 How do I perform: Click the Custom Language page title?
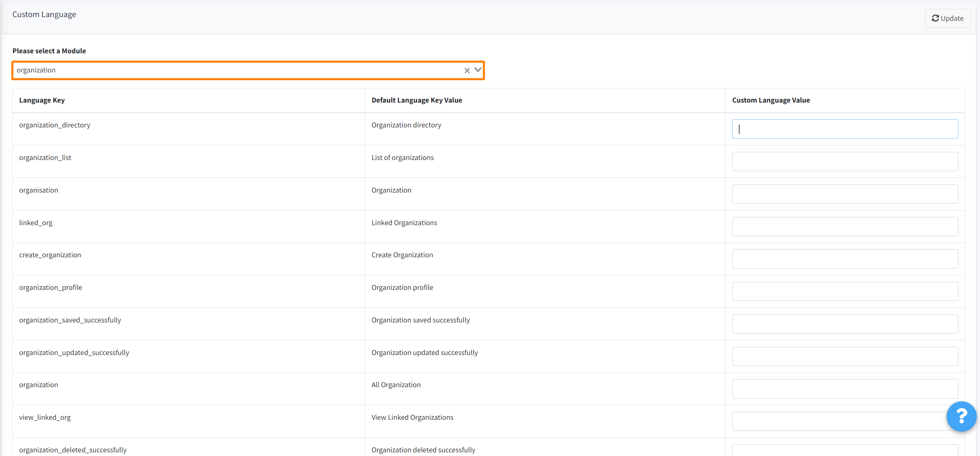coord(44,14)
